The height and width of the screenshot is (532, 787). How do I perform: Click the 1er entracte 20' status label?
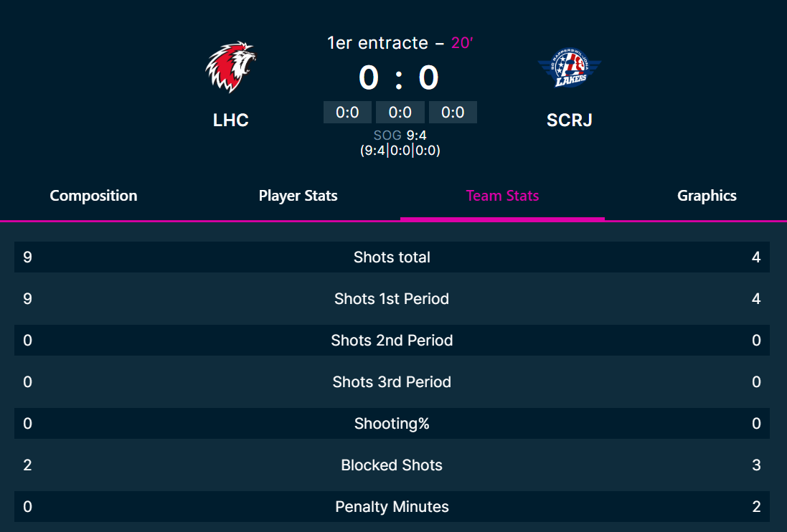tap(400, 42)
